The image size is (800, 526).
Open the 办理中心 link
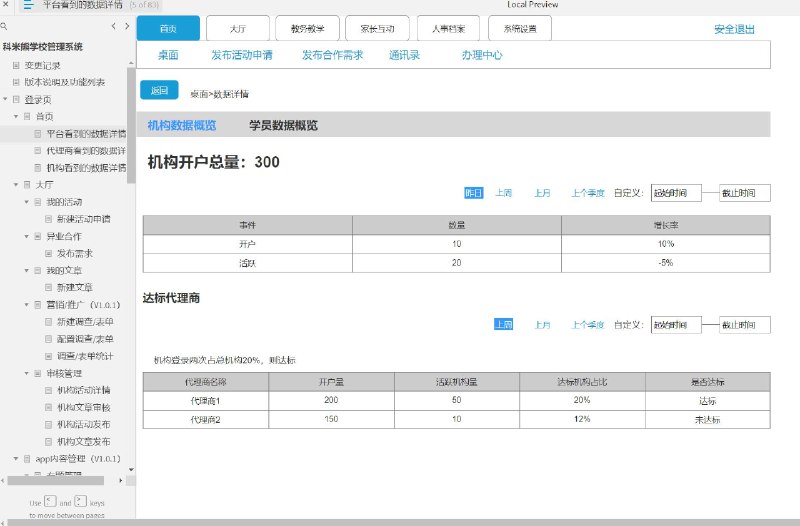click(482, 55)
